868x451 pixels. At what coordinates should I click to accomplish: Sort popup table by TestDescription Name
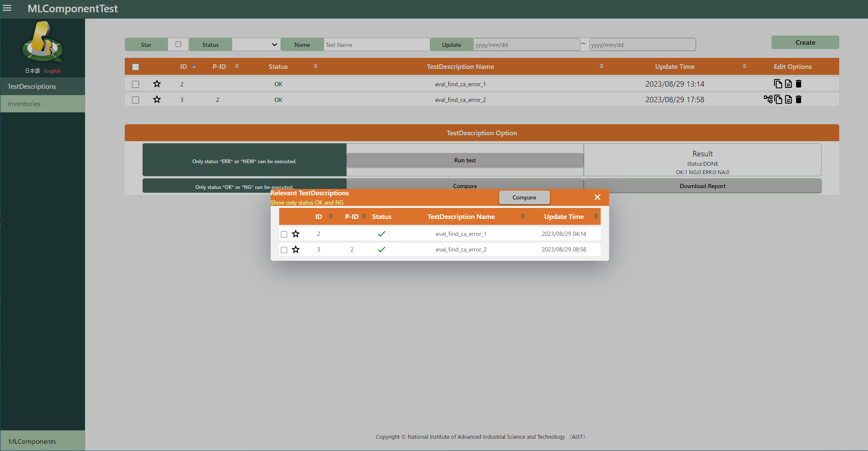tap(522, 216)
